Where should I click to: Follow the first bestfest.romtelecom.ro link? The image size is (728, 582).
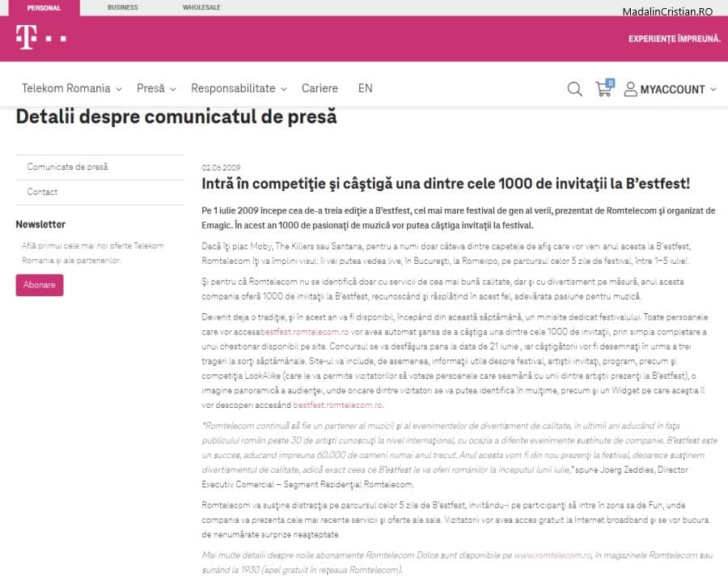pos(304,332)
